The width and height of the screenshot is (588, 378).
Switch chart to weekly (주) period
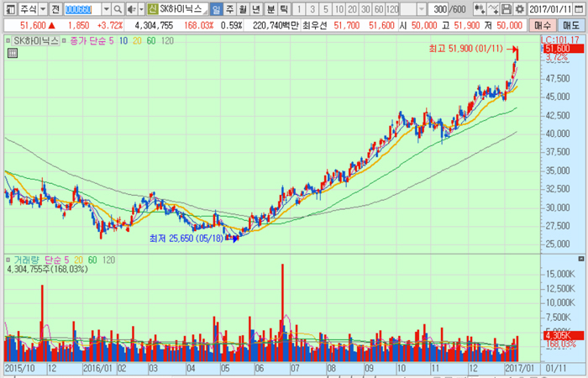coord(230,8)
